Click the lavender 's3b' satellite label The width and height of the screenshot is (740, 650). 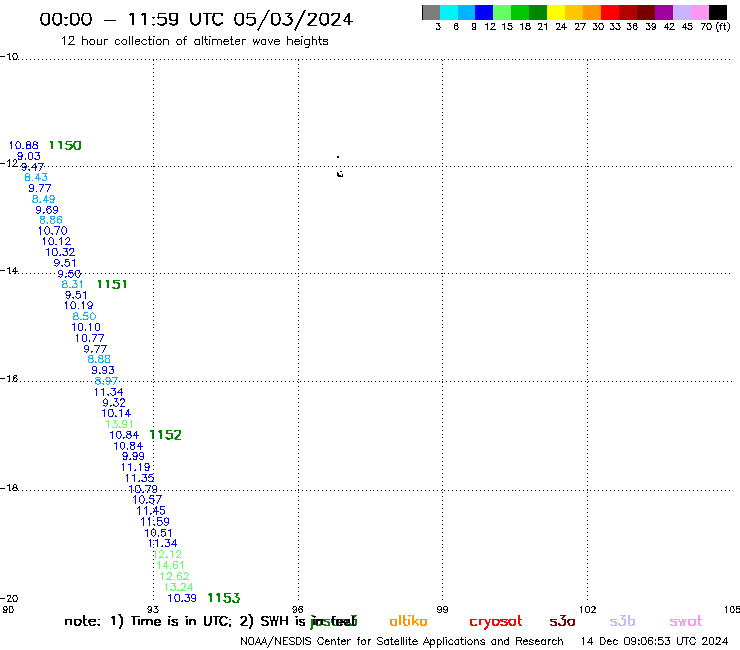click(622, 621)
